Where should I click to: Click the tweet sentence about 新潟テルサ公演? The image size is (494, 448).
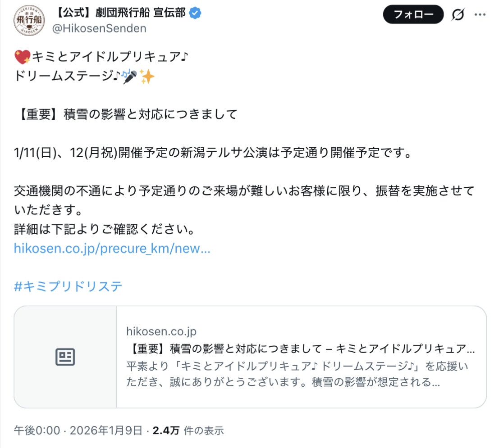213,153
